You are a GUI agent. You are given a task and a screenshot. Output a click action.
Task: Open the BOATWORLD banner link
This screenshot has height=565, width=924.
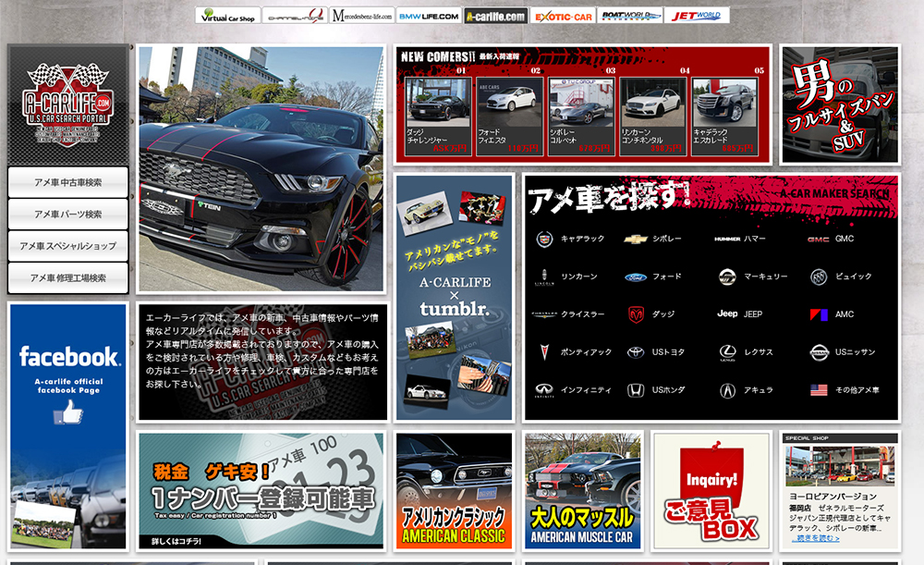click(630, 16)
